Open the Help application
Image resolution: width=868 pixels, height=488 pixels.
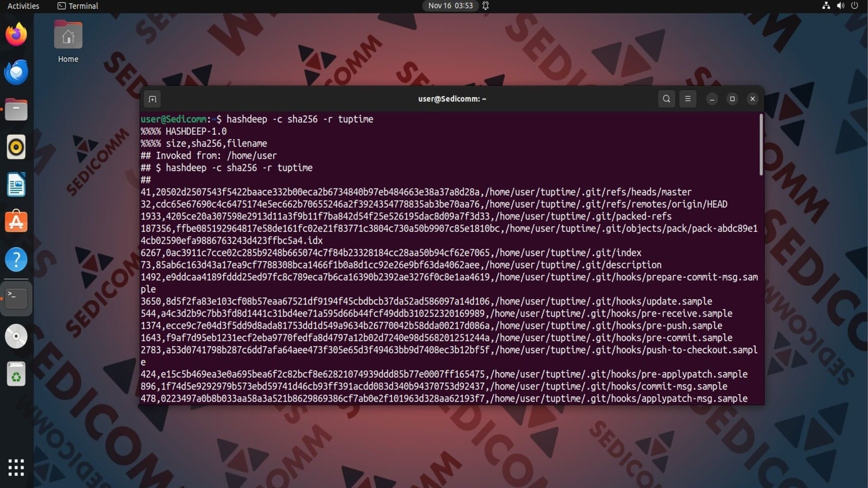pyautogui.click(x=16, y=260)
